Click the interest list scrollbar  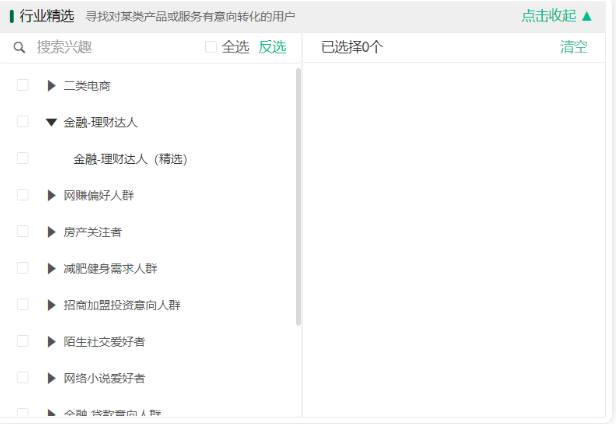point(299,196)
